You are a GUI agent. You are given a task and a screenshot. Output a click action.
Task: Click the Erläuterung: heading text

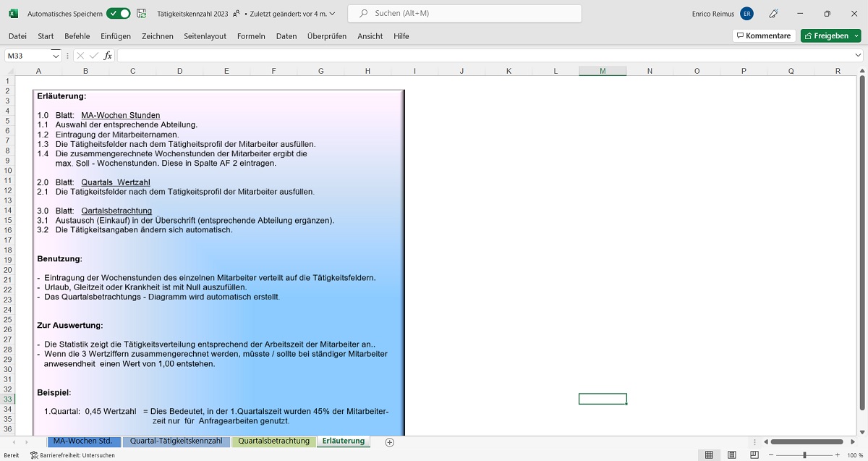tap(61, 96)
